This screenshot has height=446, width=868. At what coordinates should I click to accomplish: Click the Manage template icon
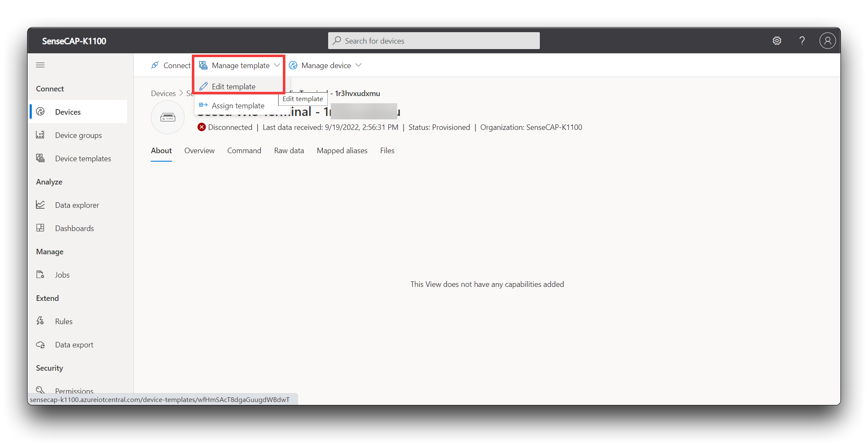pos(203,65)
